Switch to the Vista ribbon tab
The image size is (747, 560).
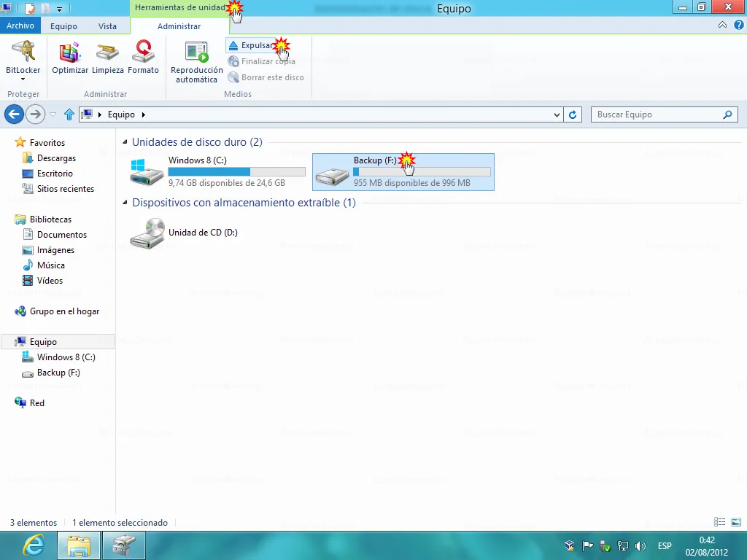(107, 26)
